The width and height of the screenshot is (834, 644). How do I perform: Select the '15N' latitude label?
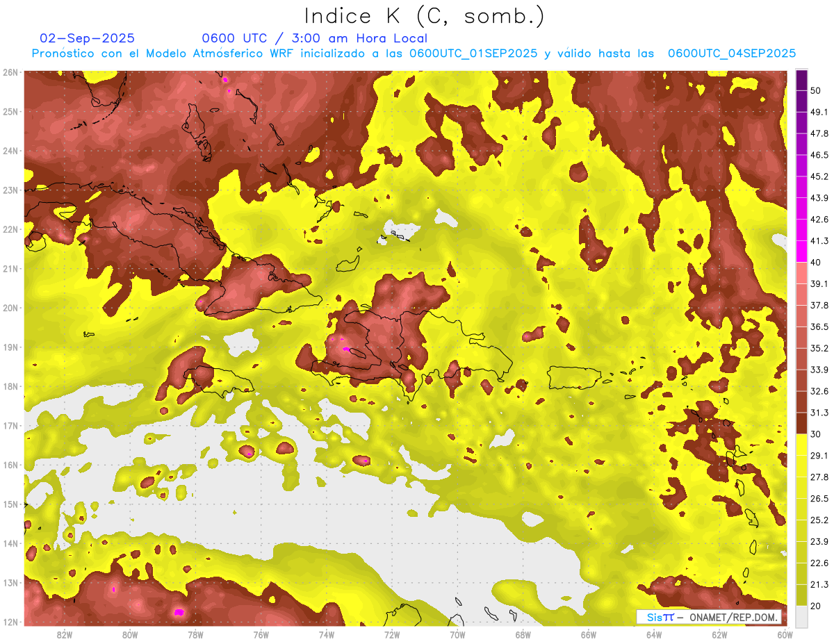[x=10, y=504]
